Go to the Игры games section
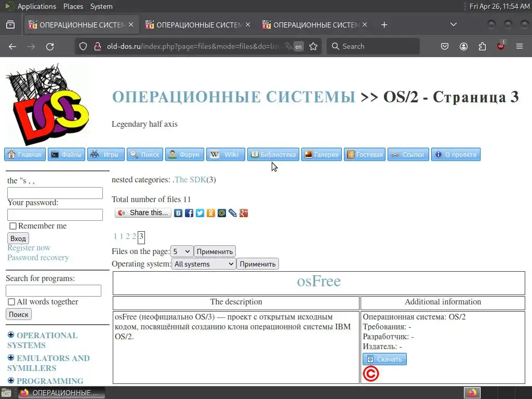This screenshot has width=532, height=399. pos(106,154)
